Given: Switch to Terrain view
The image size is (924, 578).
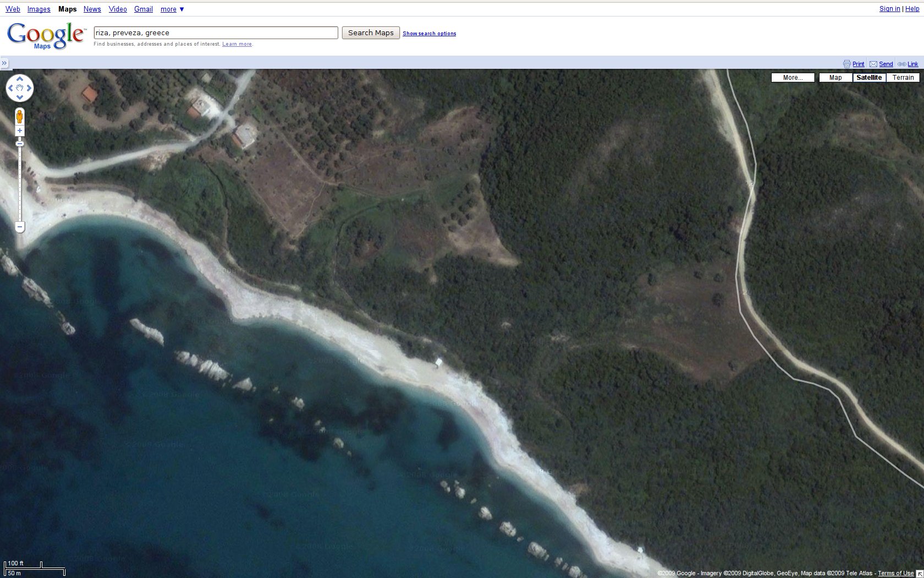Looking at the screenshot, I should click(x=903, y=78).
